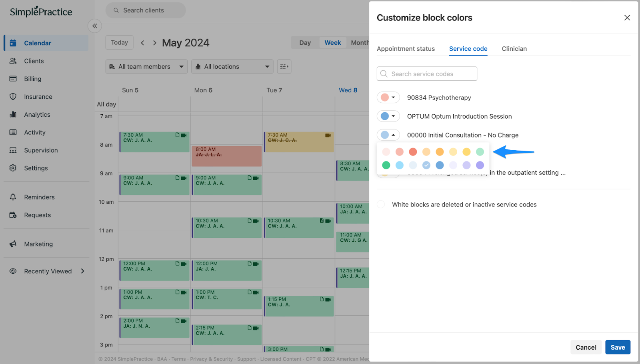Image resolution: width=640 pixels, height=364 pixels.
Task: Switch calendar to Day view
Action: 305,43
